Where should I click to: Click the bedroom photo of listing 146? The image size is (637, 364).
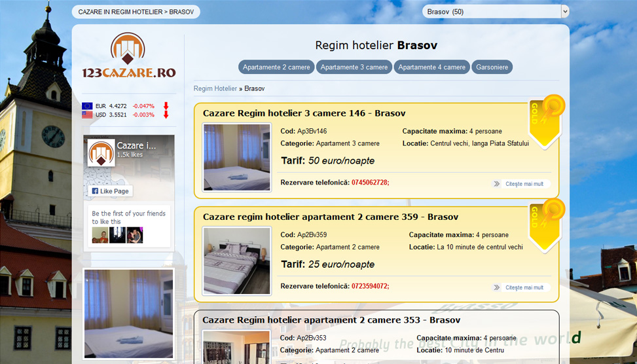pyautogui.click(x=237, y=158)
